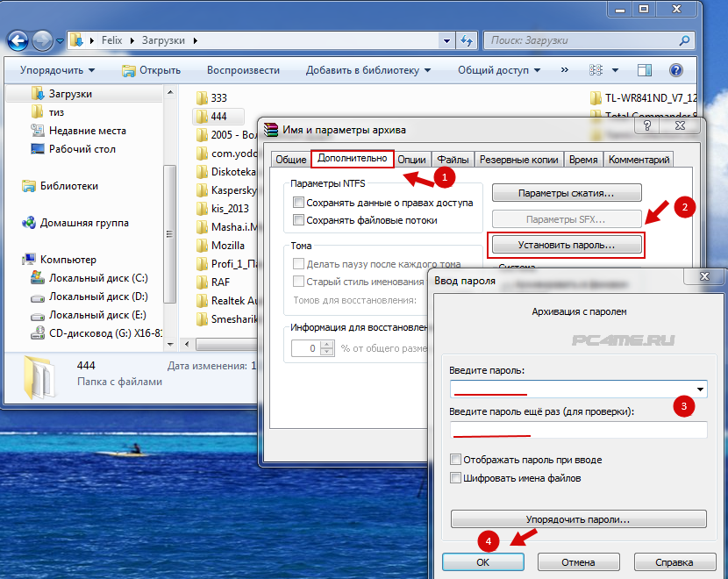Toggle the preview pane icon
The image size is (728, 579).
pos(645,70)
